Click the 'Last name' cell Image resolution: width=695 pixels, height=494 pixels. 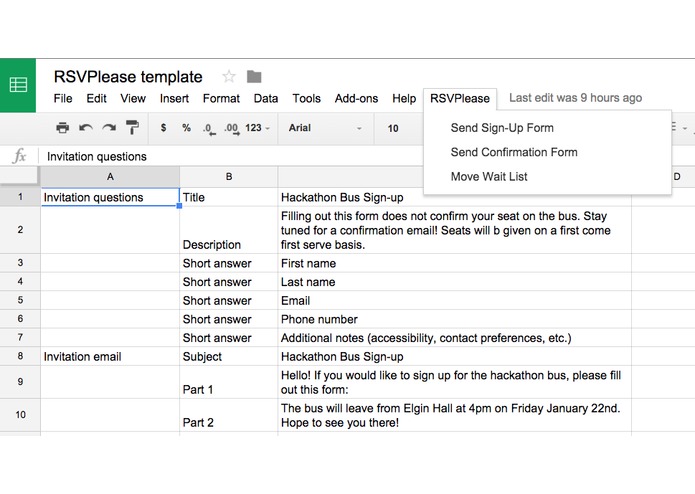(454, 282)
